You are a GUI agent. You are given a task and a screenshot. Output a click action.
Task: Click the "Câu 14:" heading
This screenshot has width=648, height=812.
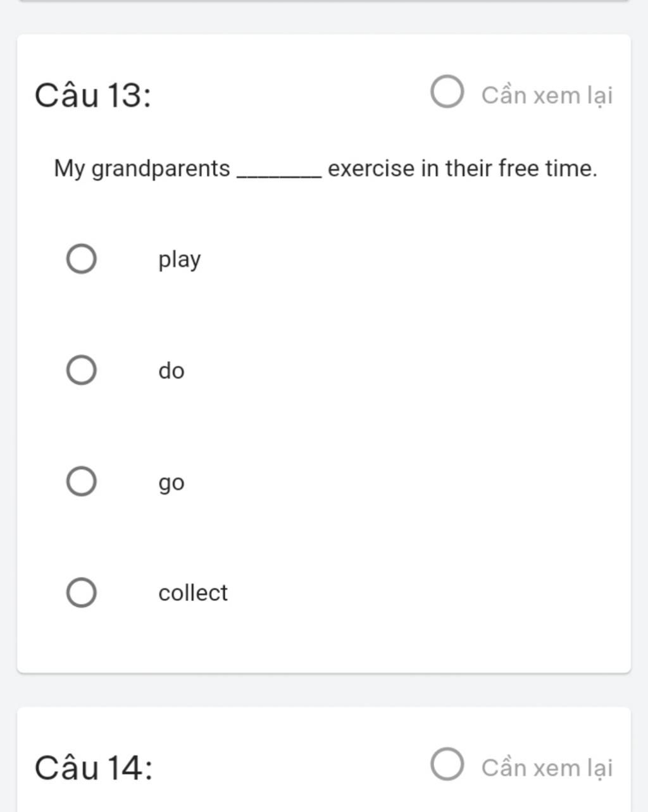pyautogui.click(x=94, y=768)
